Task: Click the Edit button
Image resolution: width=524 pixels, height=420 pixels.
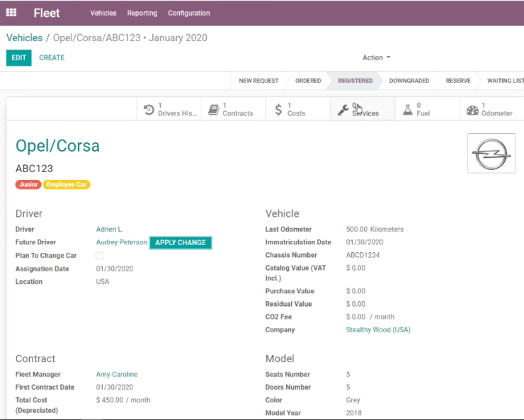Action: (x=18, y=58)
